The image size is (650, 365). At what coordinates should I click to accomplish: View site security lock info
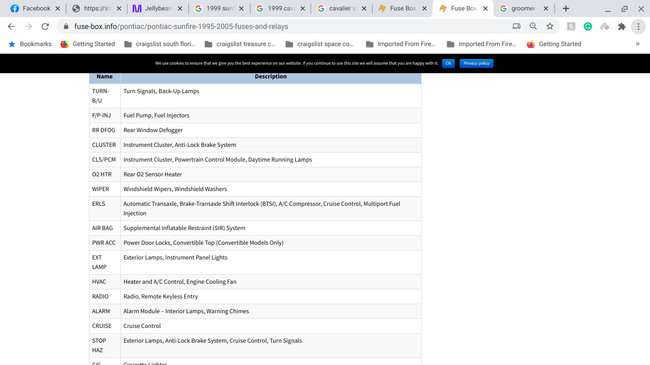tap(65, 27)
